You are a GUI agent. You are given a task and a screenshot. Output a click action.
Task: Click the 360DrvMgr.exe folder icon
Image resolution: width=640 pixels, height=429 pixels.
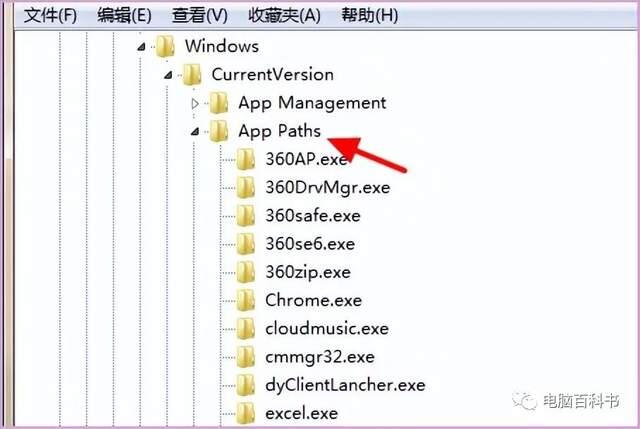click(x=246, y=188)
